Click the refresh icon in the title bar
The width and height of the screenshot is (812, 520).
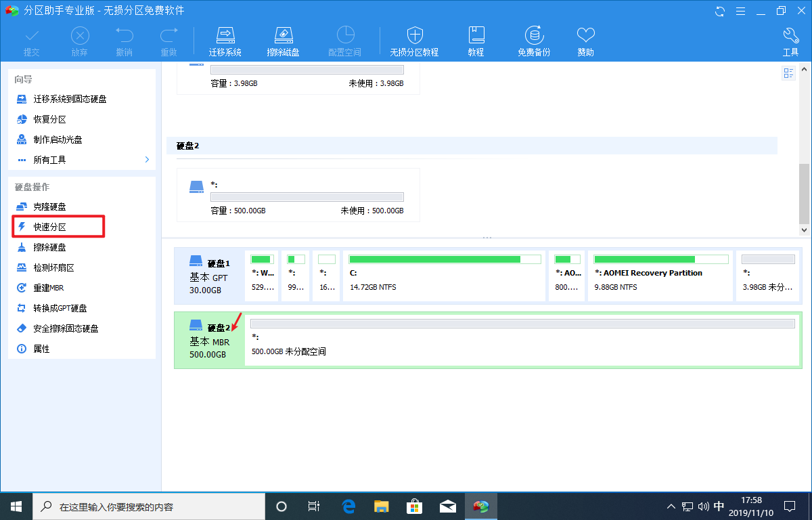pyautogui.click(x=719, y=11)
